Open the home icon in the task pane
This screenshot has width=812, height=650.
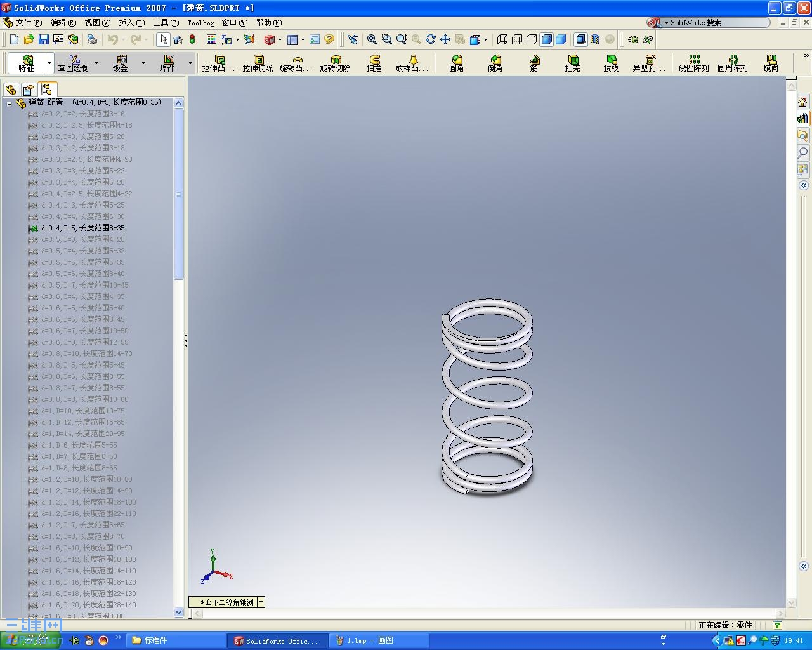pos(802,102)
